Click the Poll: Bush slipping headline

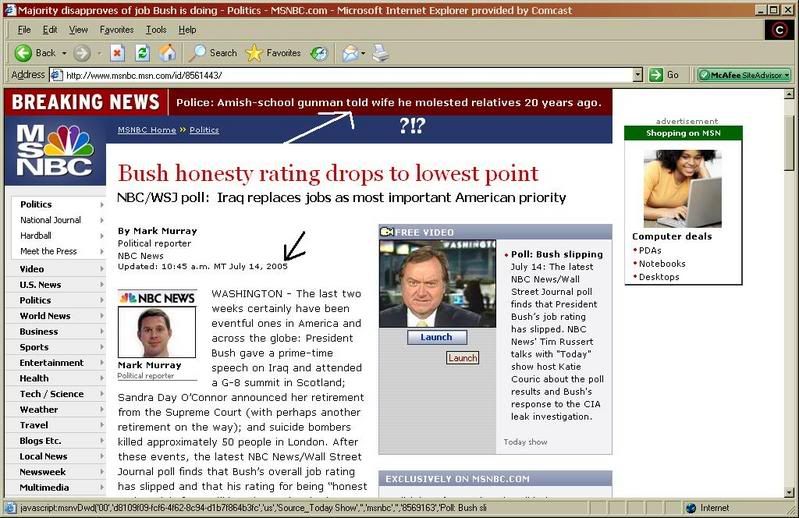[557, 254]
